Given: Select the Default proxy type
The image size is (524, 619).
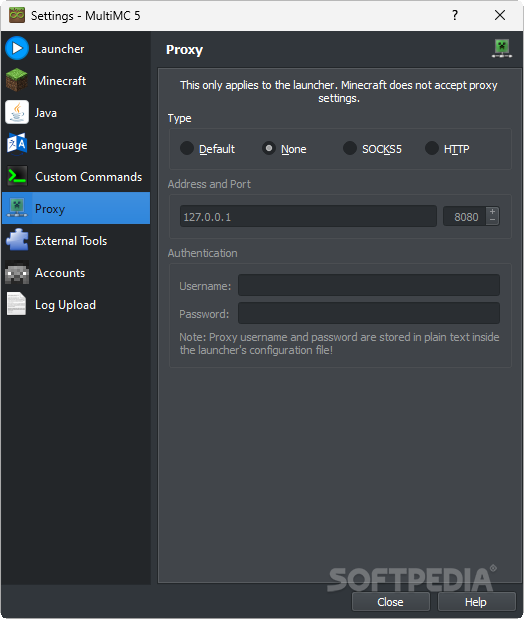Looking at the screenshot, I should tap(208, 149).
